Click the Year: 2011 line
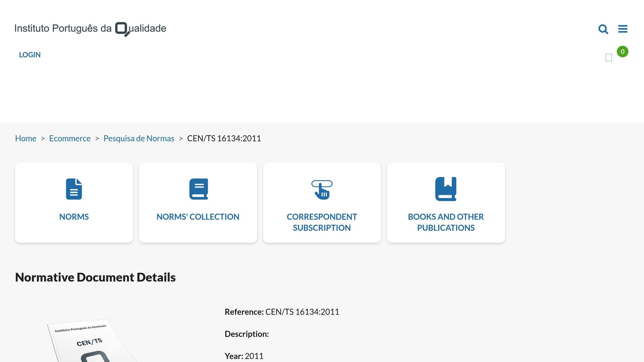Viewport: 644px width, 362px height. click(x=244, y=356)
